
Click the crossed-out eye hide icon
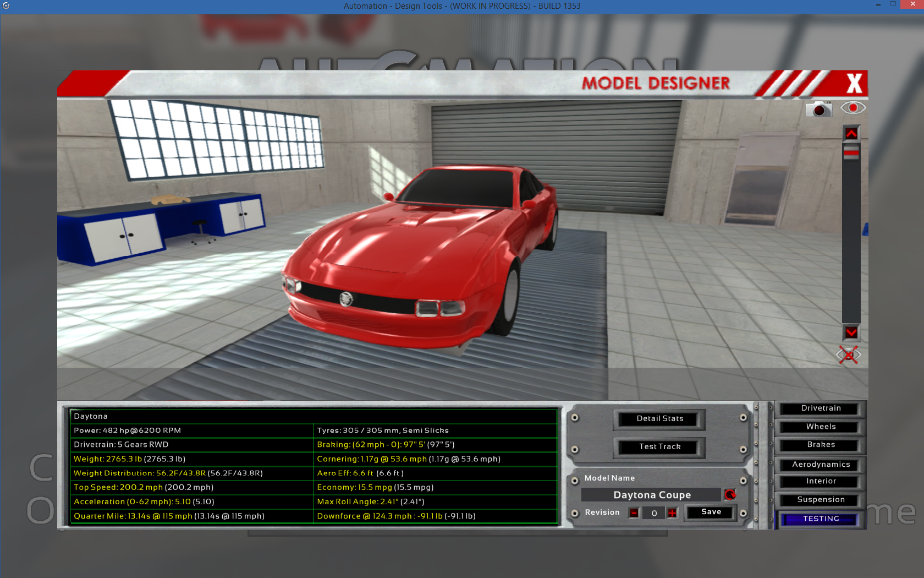[849, 355]
